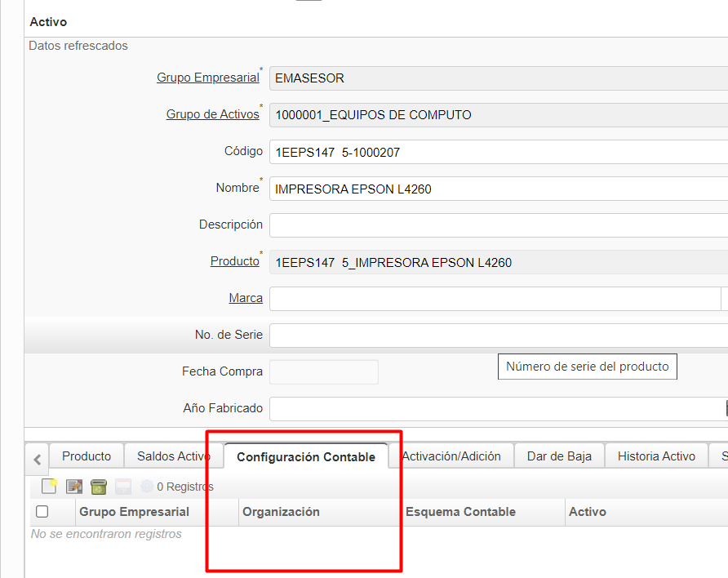Click the green delete record icon
The width and height of the screenshot is (728, 578).
pos(99,487)
